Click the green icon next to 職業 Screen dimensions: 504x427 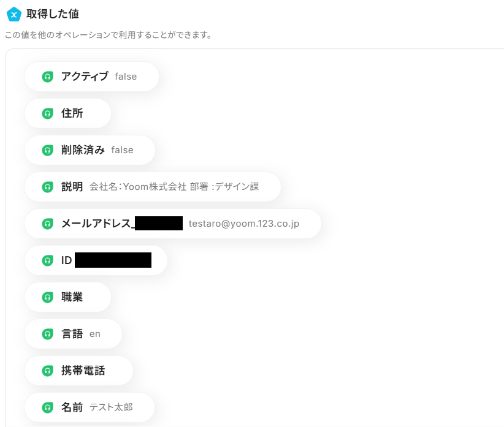(48, 297)
